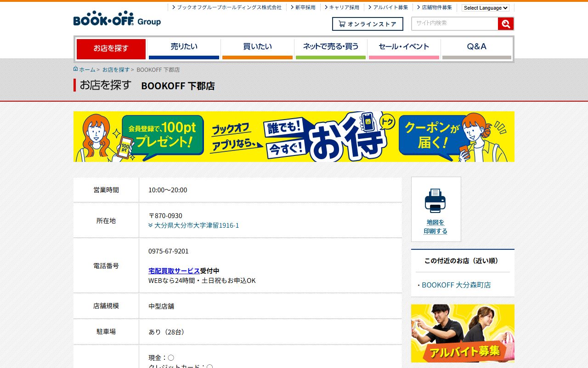The height and width of the screenshot is (368, 588).
Task: Click the app 100pt promotion banner
Action: (x=294, y=137)
